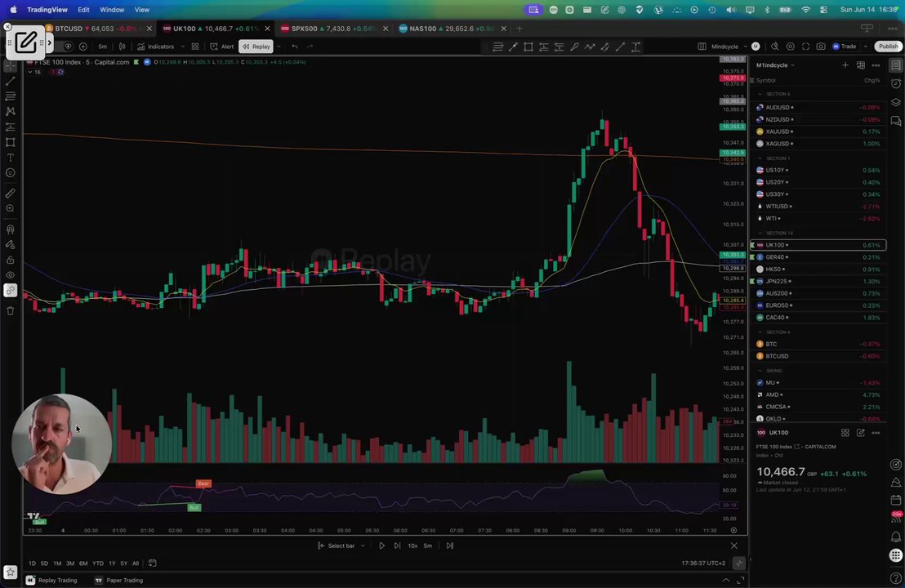This screenshot has height=588, width=905.
Task: Activate the Zoom In tool
Action: pos(11,209)
